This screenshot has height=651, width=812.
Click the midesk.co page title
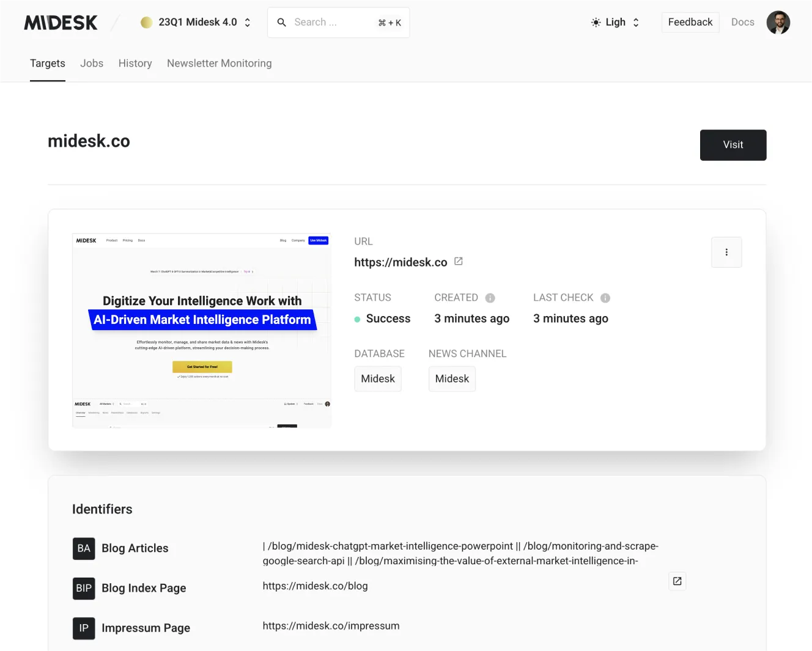pos(89,141)
